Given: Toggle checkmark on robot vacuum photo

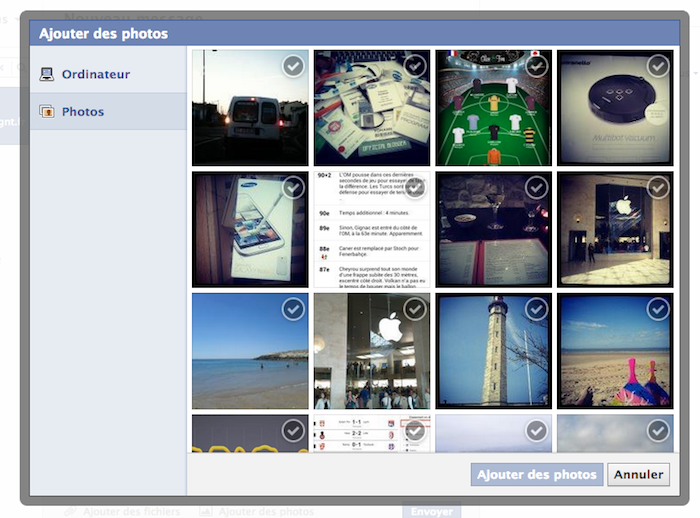Looking at the screenshot, I should point(658,66).
